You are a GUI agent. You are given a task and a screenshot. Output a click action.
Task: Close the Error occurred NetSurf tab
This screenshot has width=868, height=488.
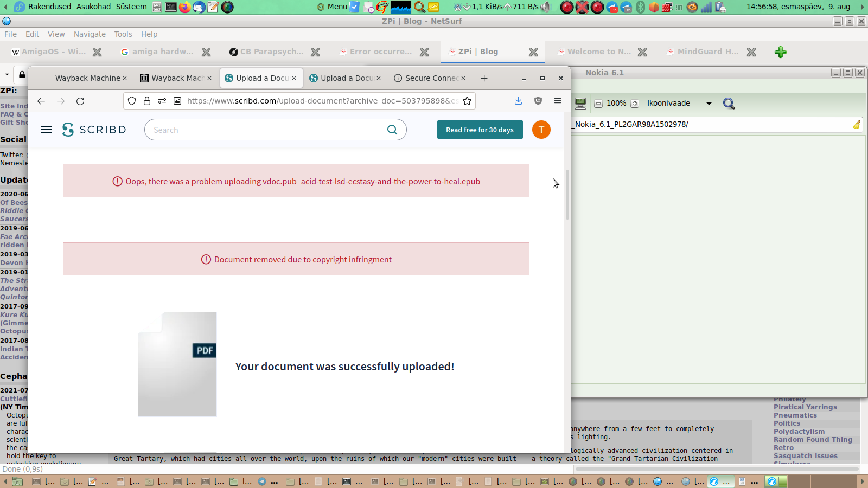pyautogui.click(x=424, y=52)
